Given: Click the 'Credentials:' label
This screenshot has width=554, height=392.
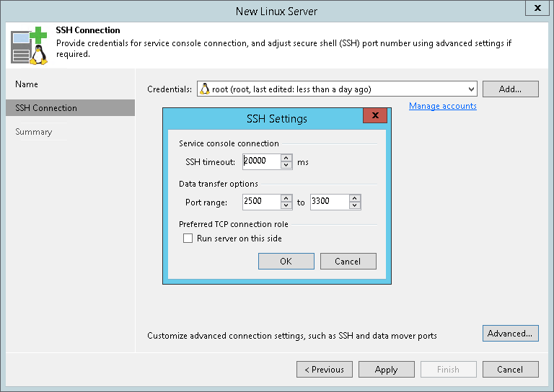Looking at the screenshot, I should point(170,89).
